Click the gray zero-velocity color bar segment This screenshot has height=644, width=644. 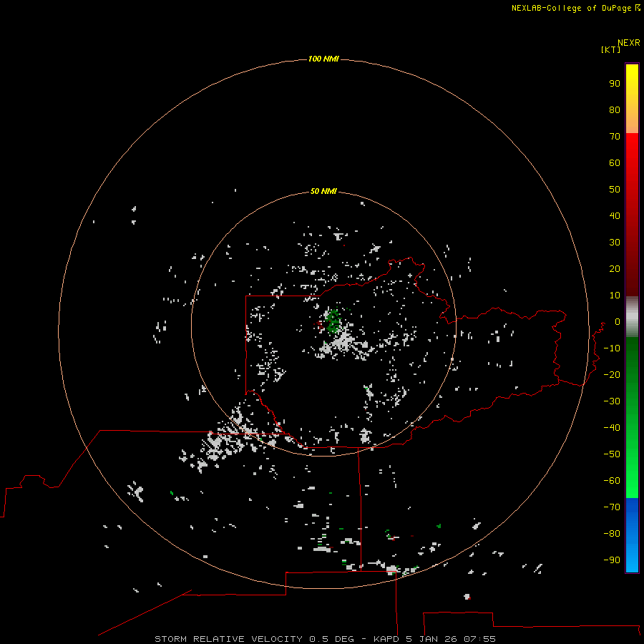(632, 317)
